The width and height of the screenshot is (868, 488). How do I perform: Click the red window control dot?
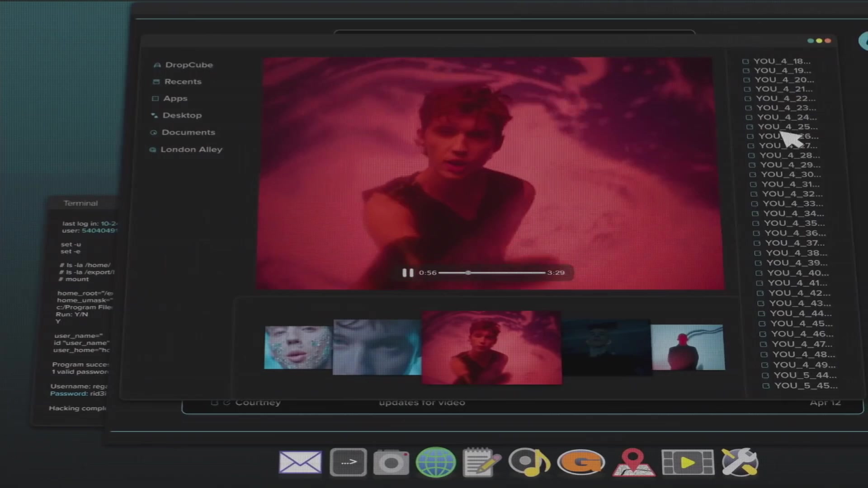[x=828, y=41]
